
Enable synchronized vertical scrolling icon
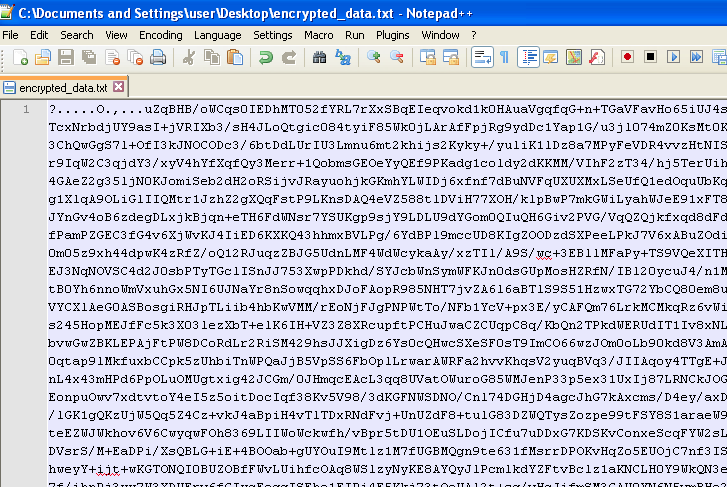(x=427, y=58)
